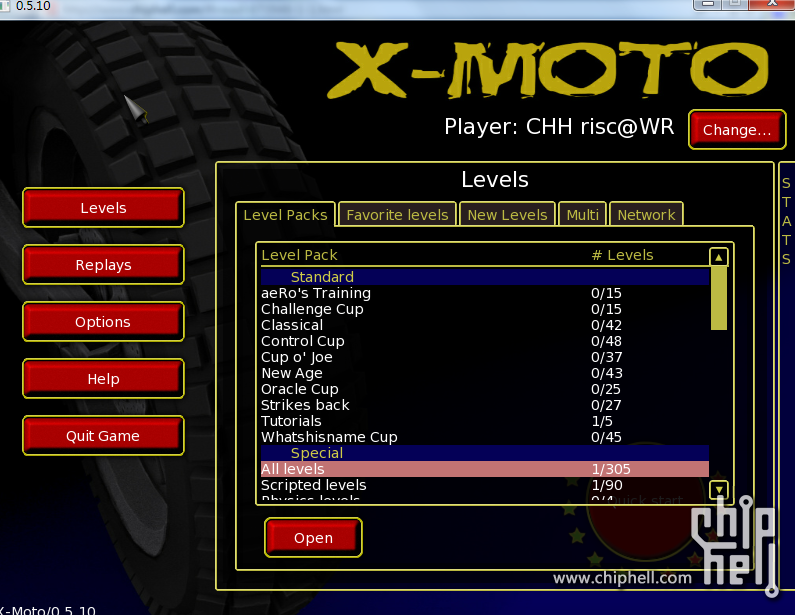This screenshot has height=615, width=795.
Task: Click the Standard group header
Action: [485, 277]
